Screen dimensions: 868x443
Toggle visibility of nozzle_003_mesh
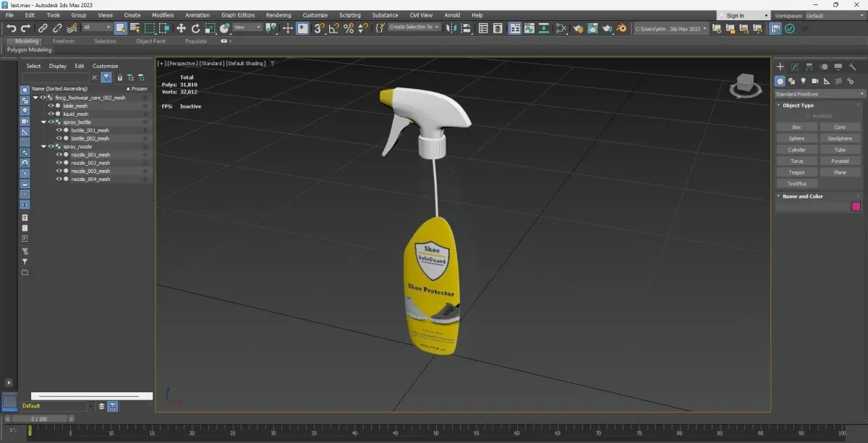pos(59,171)
